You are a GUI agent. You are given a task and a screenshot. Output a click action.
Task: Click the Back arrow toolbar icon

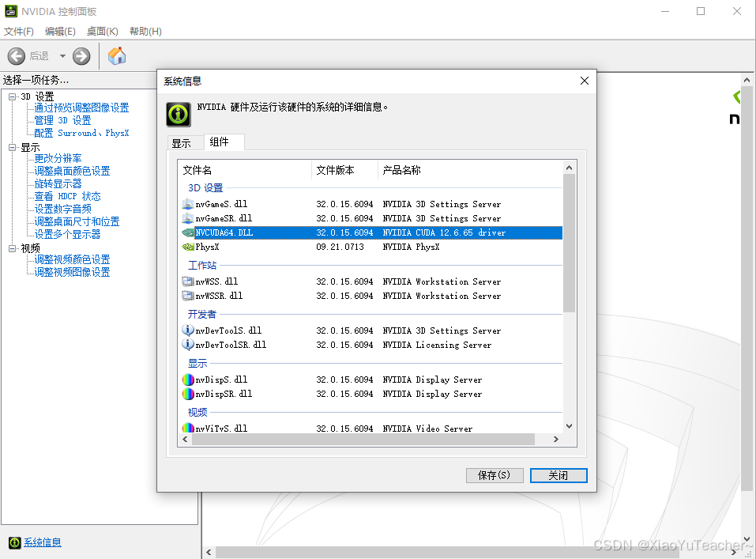pos(17,56)
